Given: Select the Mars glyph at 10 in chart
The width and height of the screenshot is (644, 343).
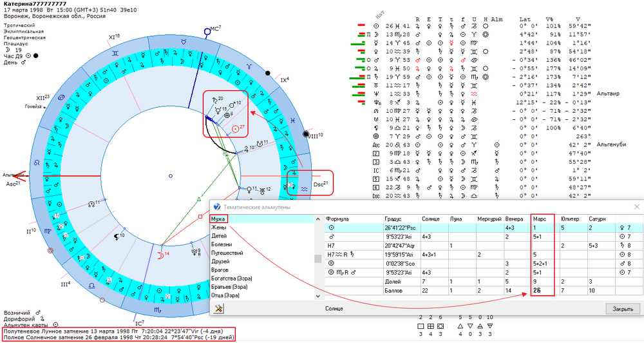Looking at the screenshot, I should click(x=232, y=105).
